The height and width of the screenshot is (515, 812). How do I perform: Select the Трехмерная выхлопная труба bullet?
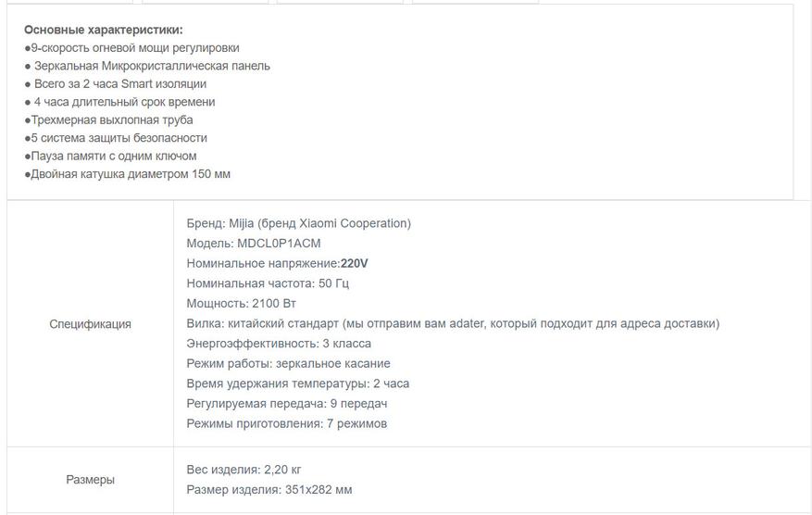[x=108, y=119]
